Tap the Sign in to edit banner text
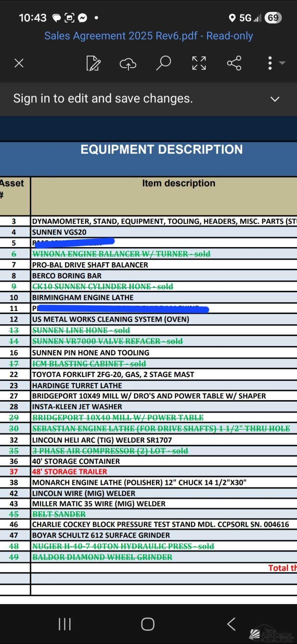 pyautogui.click(x=103, y=98)
